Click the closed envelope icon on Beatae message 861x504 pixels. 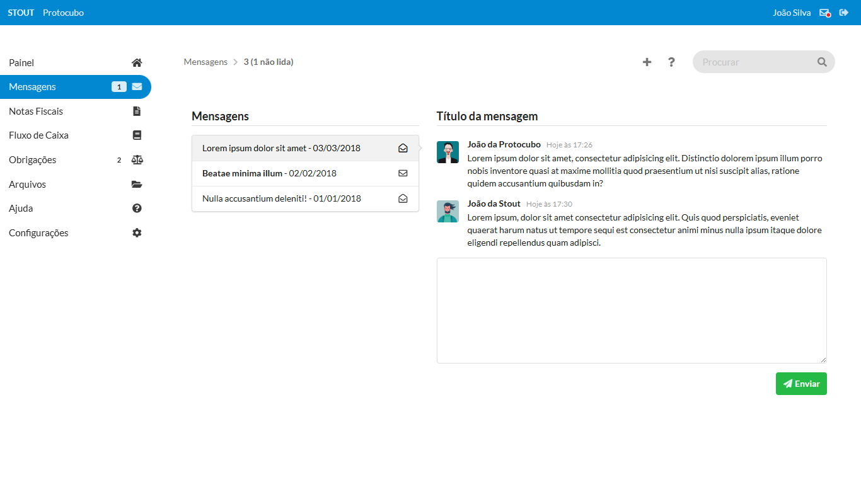[403, 173]
